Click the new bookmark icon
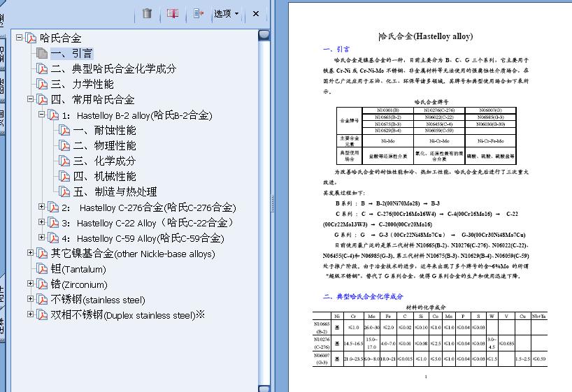The image size is (572, 392). click(x=173, y=14)
